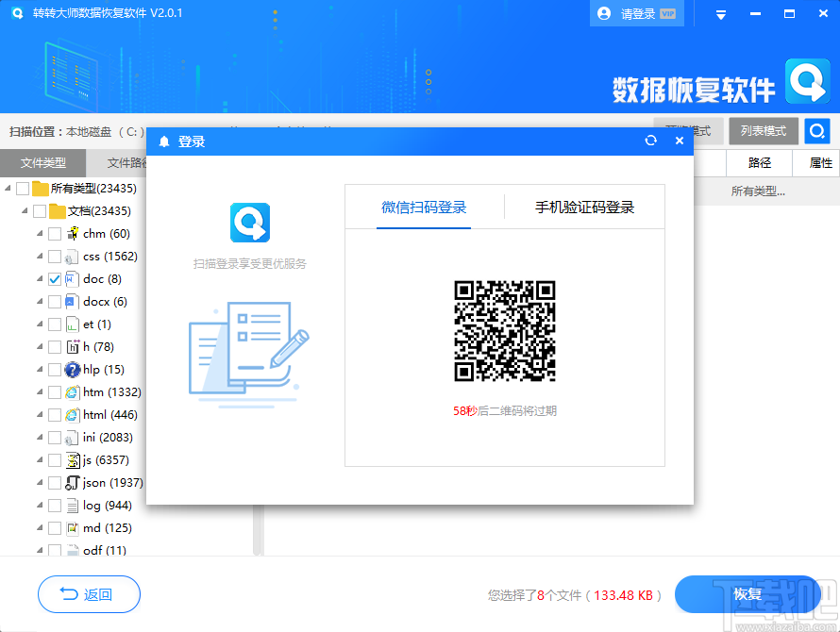Click the htm browser file icon
The width and height of the screenshot is (840, 632).
point(73,392)
